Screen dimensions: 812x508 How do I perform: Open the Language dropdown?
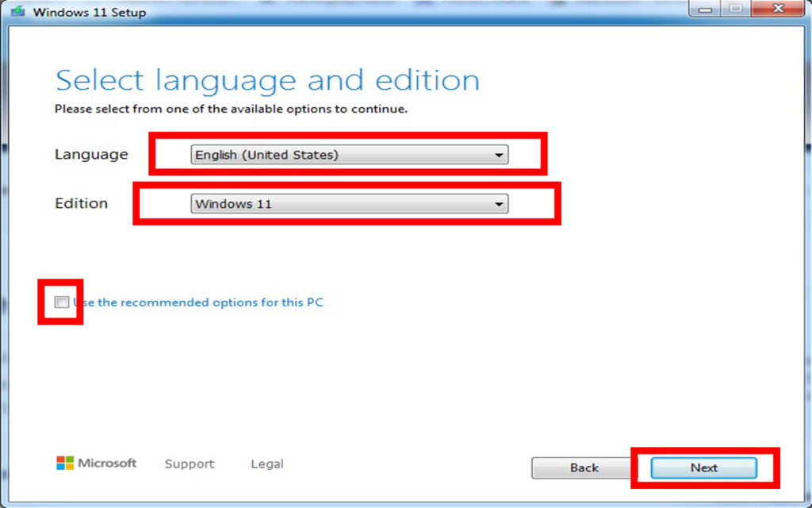[350, 155]
